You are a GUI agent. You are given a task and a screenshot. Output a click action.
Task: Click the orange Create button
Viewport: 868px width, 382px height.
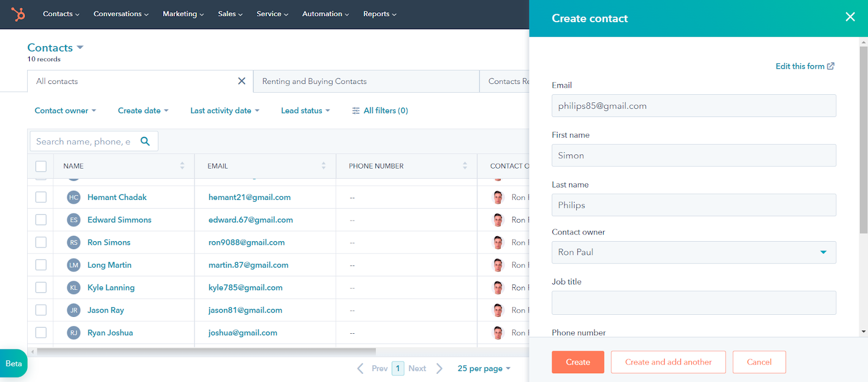(578, 362)
